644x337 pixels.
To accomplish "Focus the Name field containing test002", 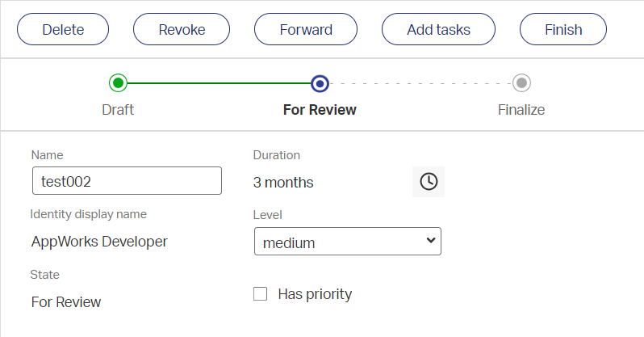I will (127, 181).
